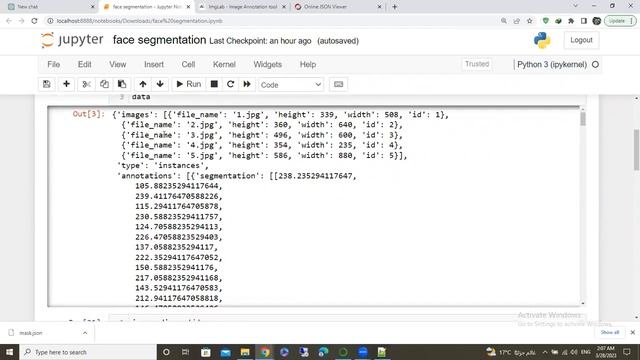Open the Edit menu

click(x=84, y=64)
